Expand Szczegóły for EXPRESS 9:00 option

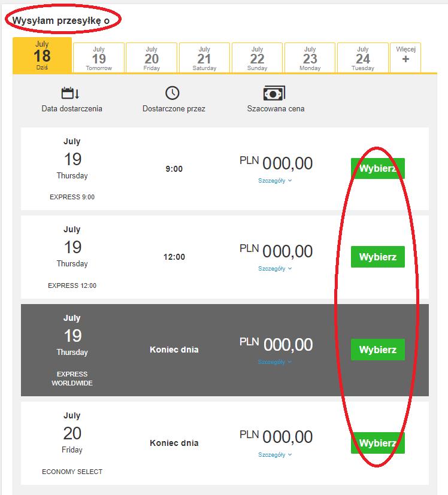pos(275,181)
